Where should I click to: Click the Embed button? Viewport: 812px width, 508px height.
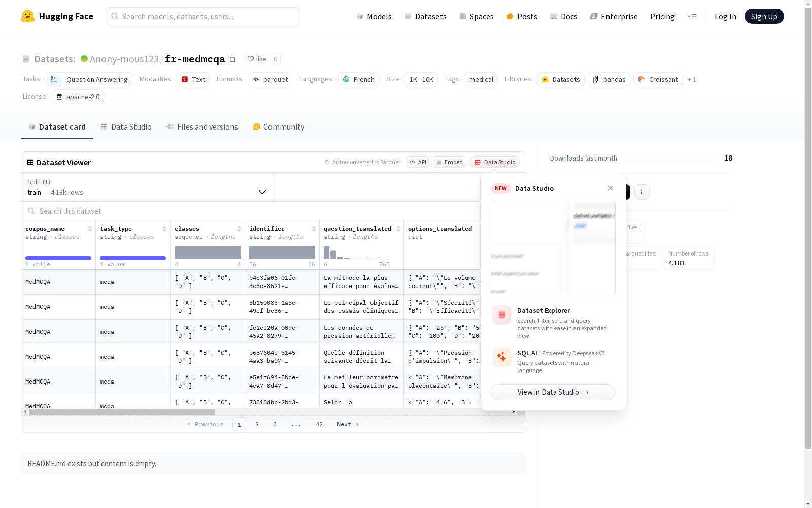[449, 162]
